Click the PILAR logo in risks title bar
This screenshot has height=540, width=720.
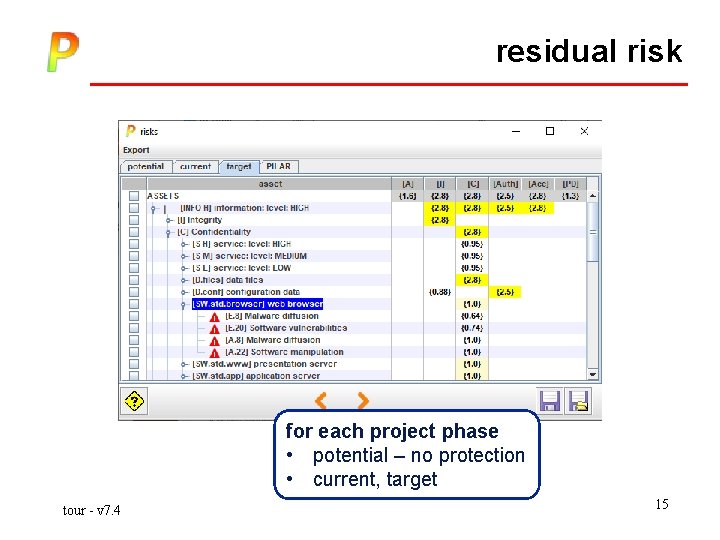[130, 131]
